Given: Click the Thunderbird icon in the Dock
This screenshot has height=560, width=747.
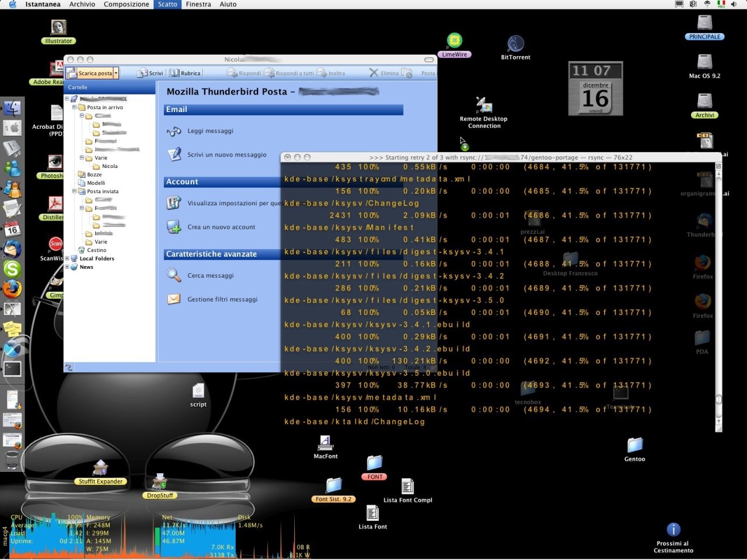Looking at the screenshot, I should point(12,249).
